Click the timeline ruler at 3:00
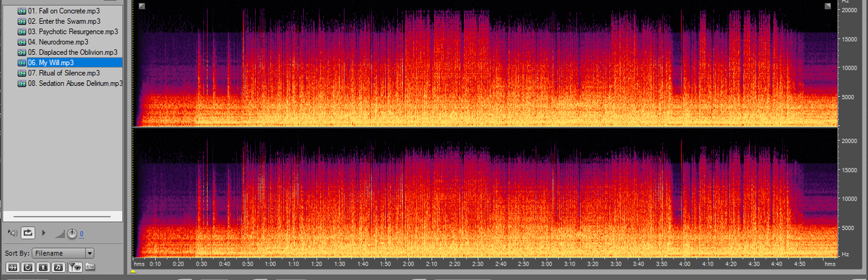This screenshot has width=868, height=280. (x=546, y=264)
